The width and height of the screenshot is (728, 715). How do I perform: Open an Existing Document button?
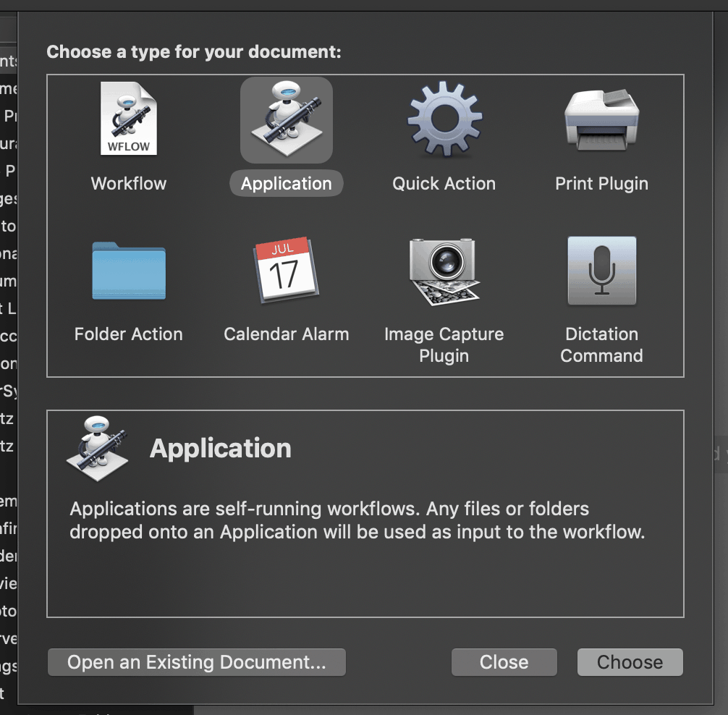tap(197, 662)
